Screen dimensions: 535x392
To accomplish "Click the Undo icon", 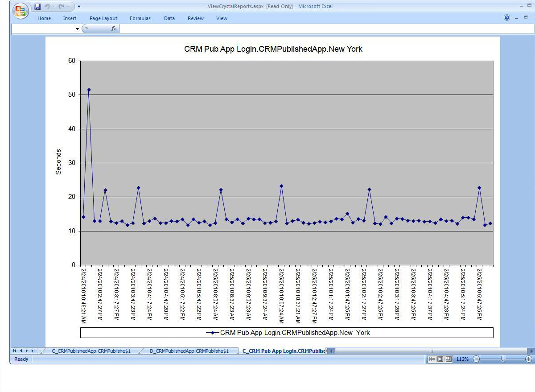I will (47, 6).
